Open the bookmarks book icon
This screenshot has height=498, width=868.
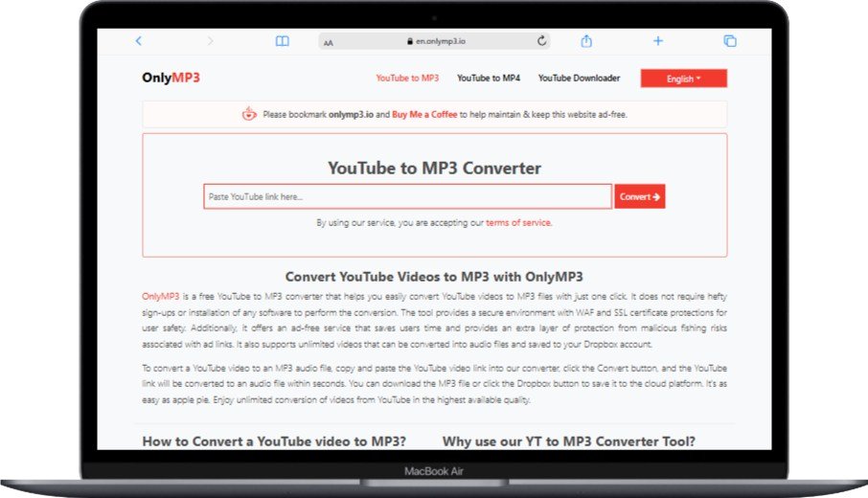pyautogui.click(x=283, y=41)
